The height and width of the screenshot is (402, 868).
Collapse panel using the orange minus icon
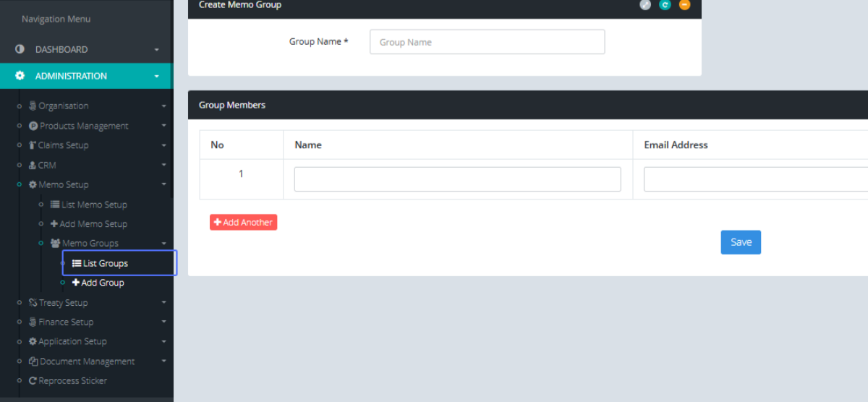point(684,5)
